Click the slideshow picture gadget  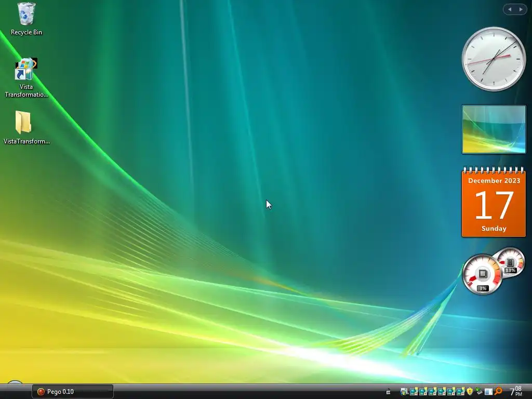pyautogui.click(x=494, y=129)
